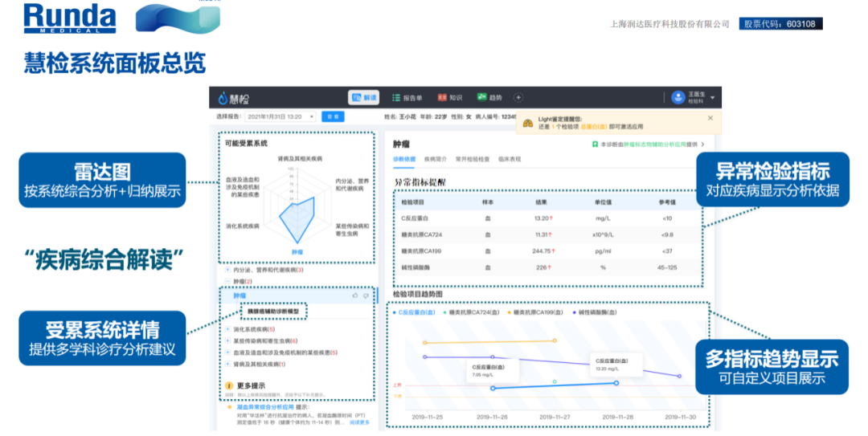The image size is (868, 436).
Task: Open the 报告单 report list
Action: pyautogui.click(x=406, y=97)
